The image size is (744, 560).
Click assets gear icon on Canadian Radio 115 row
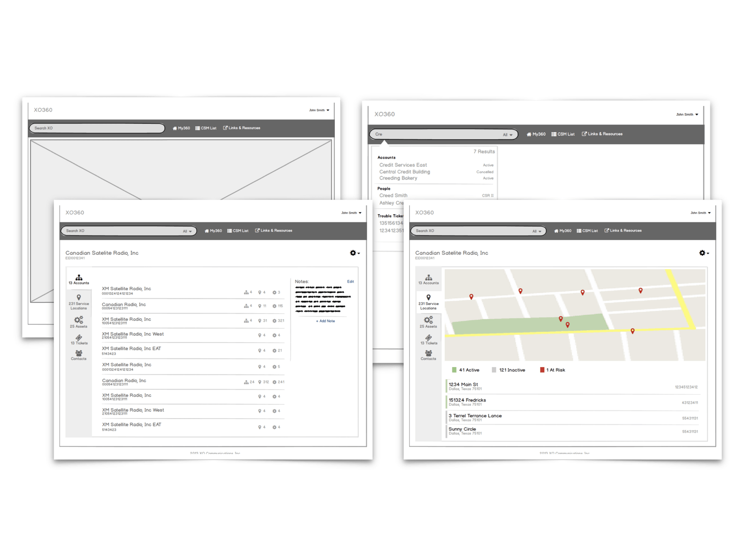tap(274, 306)
